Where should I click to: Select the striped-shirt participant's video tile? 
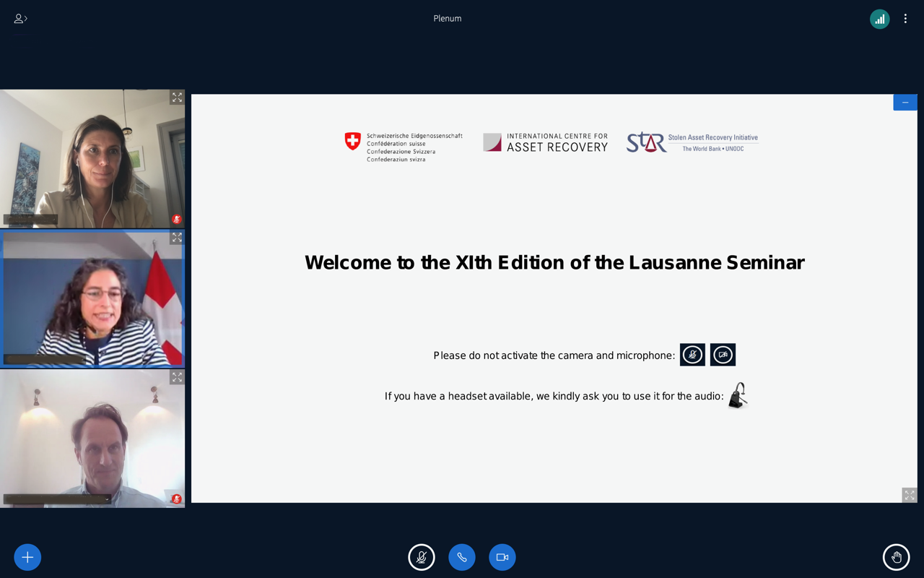pos(92,298)
